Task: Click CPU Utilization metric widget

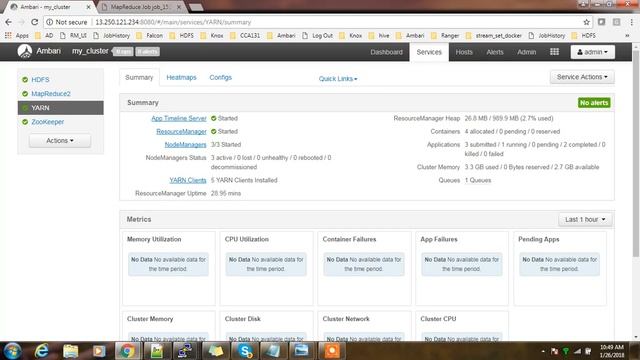Action: (267, 269)
